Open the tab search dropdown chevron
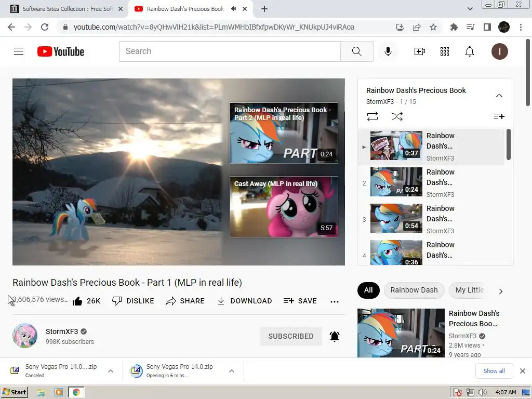This screenshot has height=399, width=532. (x=470, y=9)
